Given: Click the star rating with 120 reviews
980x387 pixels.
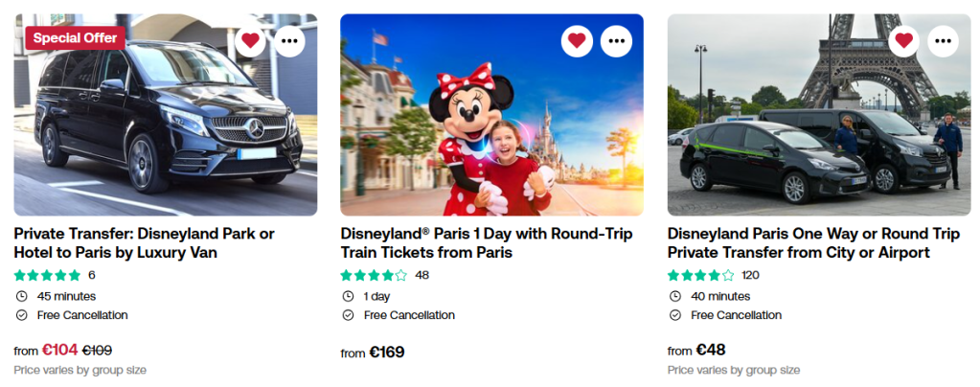Looking at the screenshot, I should click(x=701, y=275).
